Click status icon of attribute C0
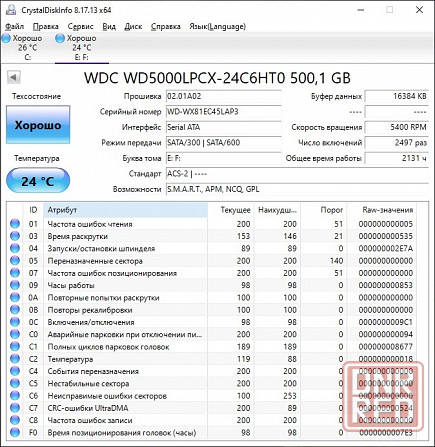The width and height of the screenshot is (435, 447). (15, 334)
